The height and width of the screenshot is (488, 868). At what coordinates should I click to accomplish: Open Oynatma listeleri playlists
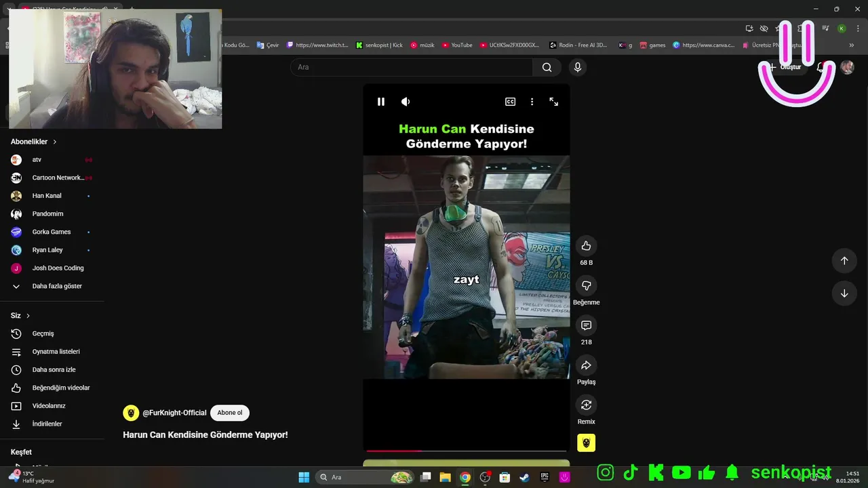click(52, 352)
